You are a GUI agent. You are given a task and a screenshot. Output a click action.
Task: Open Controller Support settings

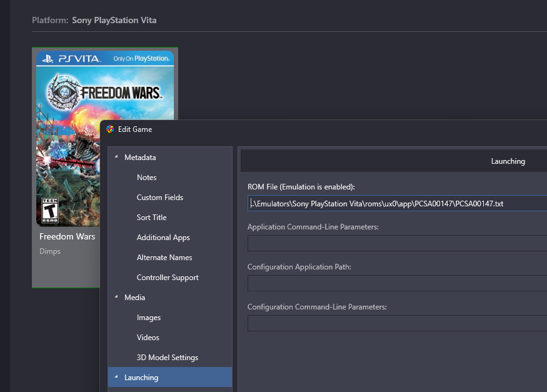coord(168,278)
